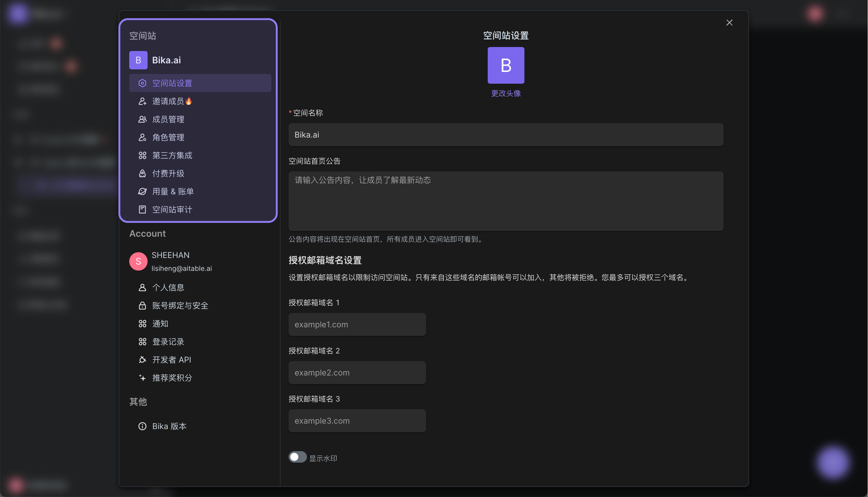
Task: Go to 成员管理 section
Action: coord(200,119)
